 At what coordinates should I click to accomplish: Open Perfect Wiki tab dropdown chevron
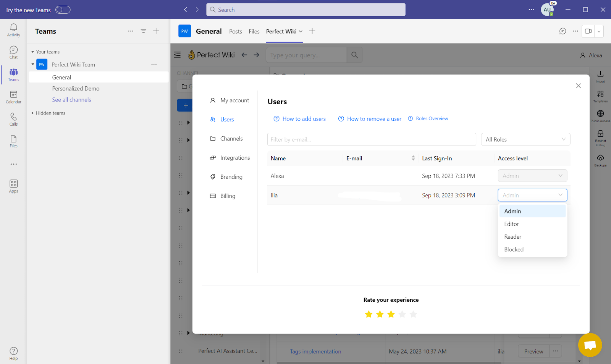[301, 31]
